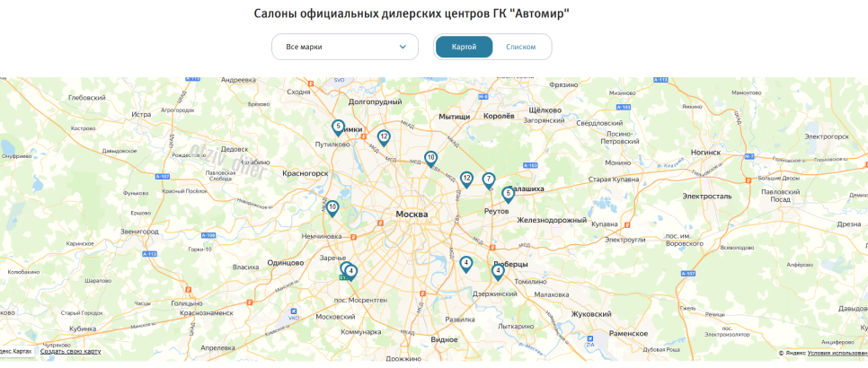Image resolution: width=868 pixels, height=368 pixels.
Task: Switch to the 'Списком' list view tab
Action: pyautogui.click(x=521, y=47)
